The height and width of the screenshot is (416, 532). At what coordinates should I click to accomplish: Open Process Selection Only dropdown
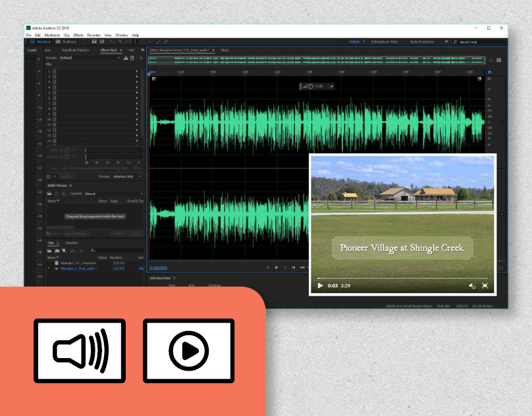(126, 176)
